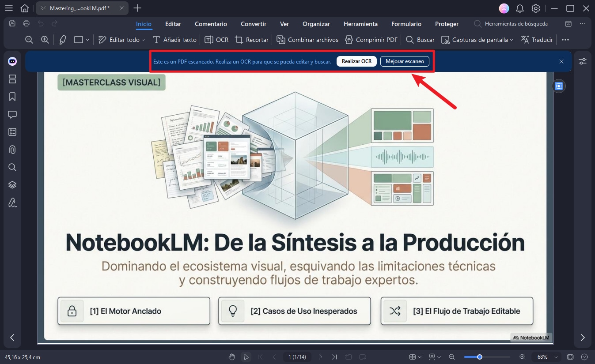Click the ribbon collapse panel icon
Viewport: 595px width, 364px height.
568,24
